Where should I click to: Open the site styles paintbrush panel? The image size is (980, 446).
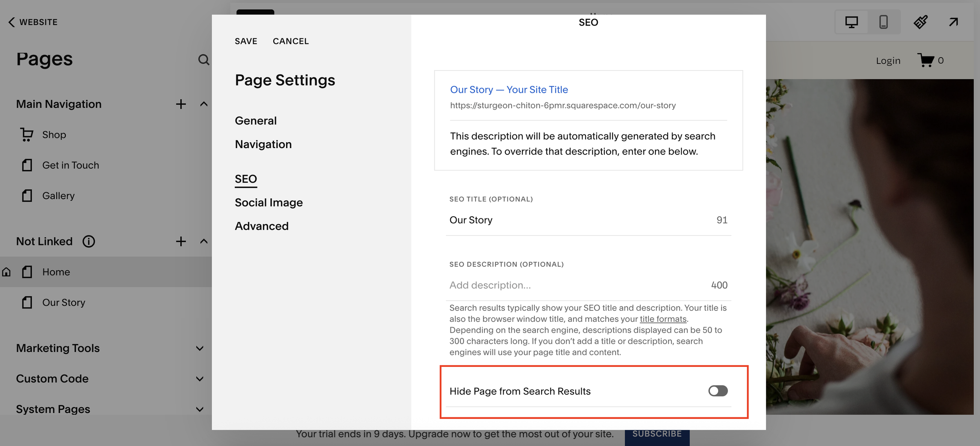tap(920, 22)
